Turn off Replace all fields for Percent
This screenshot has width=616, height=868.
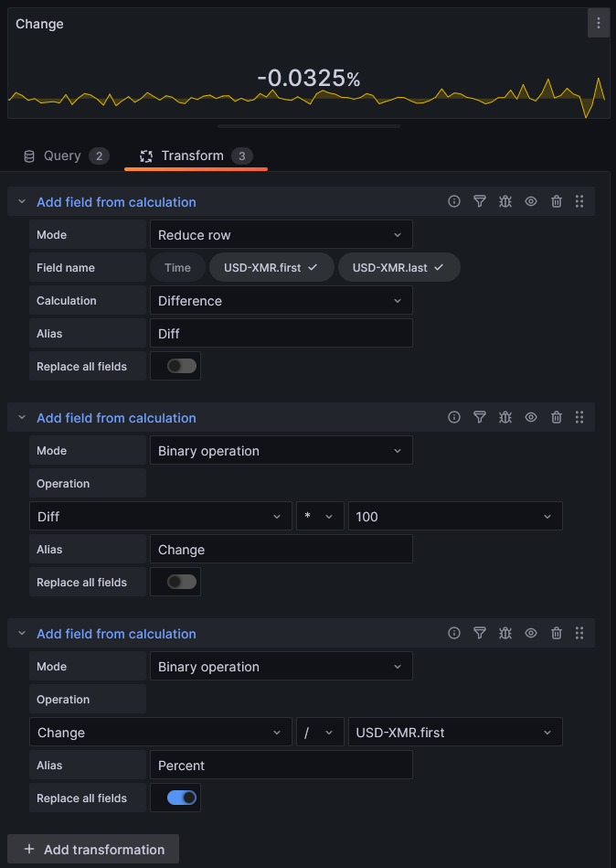coord(182,798)
